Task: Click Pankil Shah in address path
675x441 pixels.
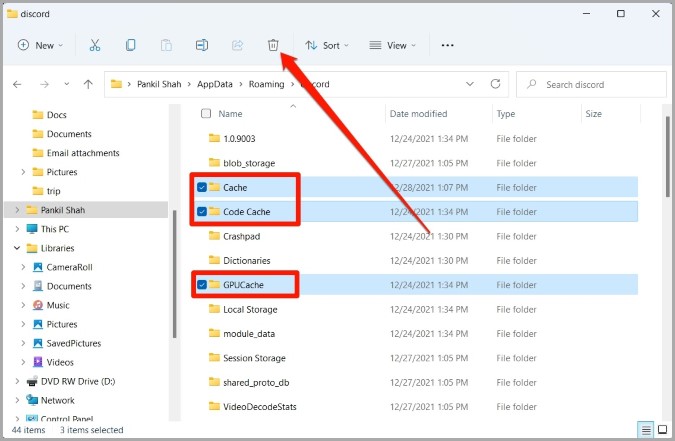Action: click(159, 84)
